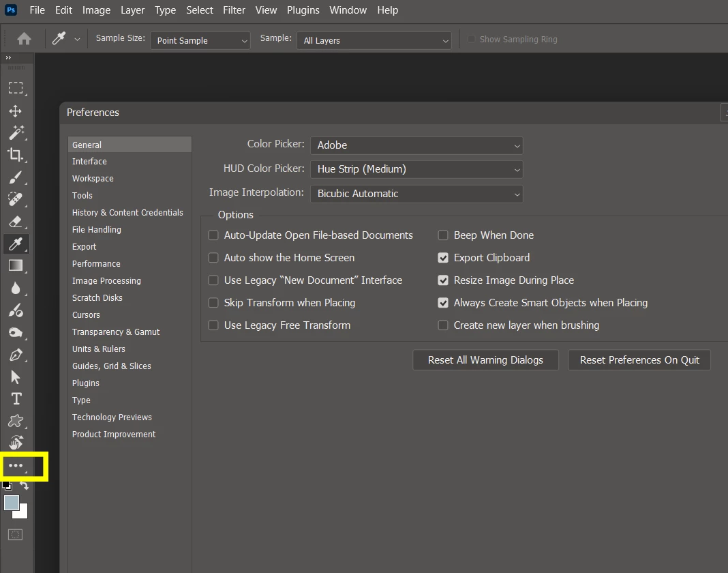This screenshot has height=573, width=728.
Task: Select the Interface preferences category
Action: (x=130, y=161)
